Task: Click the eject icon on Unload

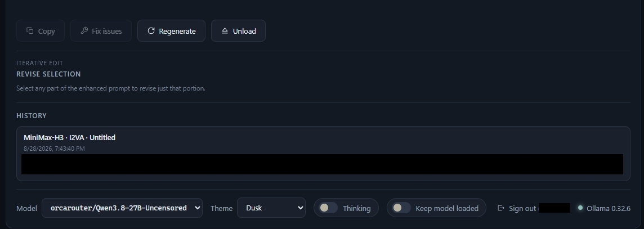Action: click(x=225, y=31)
